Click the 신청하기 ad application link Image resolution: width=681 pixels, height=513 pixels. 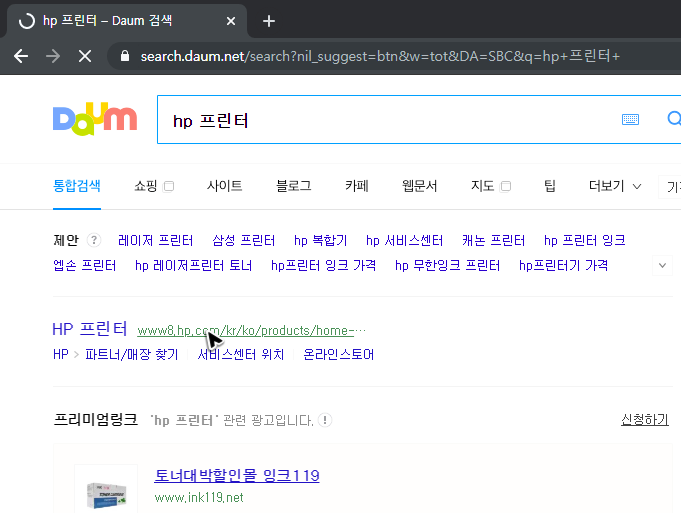pos(645,420)
